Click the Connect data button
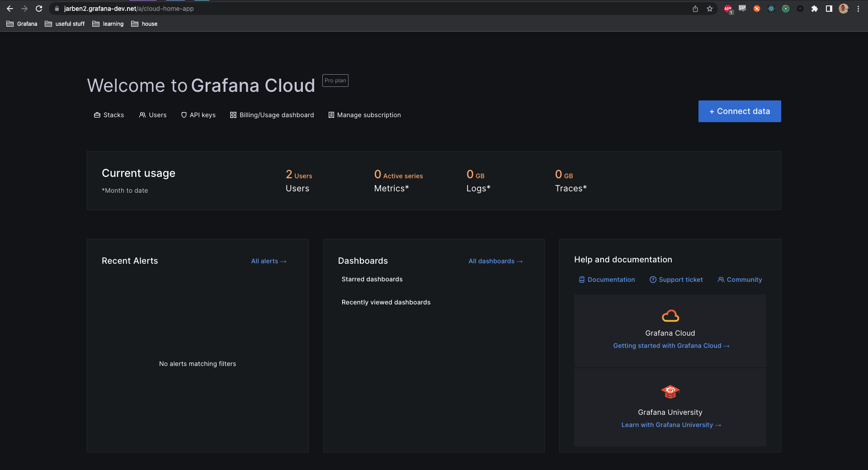Screen dimensions: 868x470 pyautogui.click(x=739, y=111)
